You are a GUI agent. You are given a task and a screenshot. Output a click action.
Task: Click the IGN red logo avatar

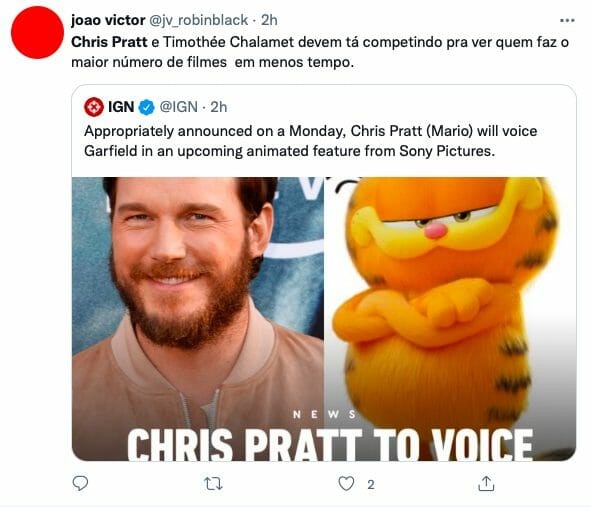94,107
